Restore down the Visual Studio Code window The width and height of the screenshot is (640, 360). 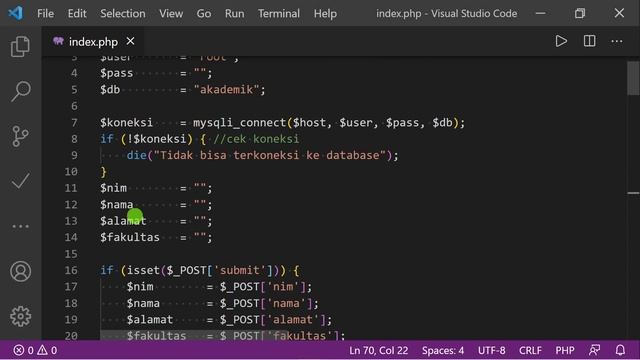pos(580,13)
